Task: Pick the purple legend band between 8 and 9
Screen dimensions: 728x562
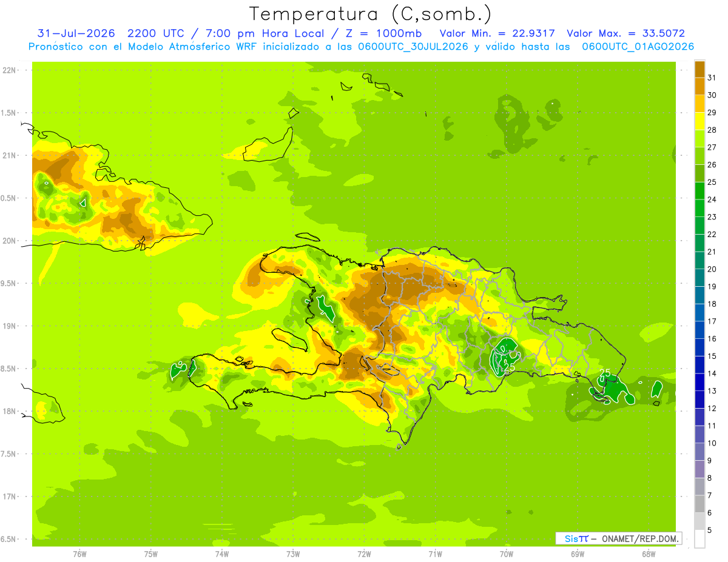Action: tap(699, 470)
